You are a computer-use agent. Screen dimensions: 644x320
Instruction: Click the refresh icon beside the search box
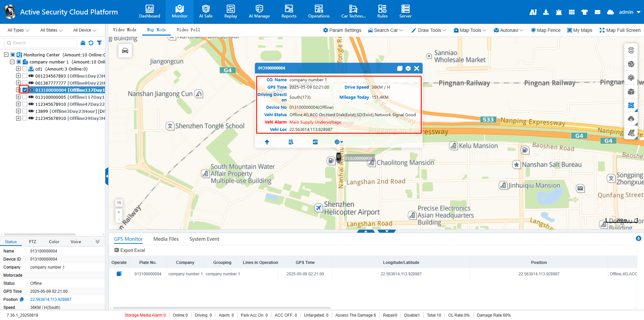[x=91, y=43]
